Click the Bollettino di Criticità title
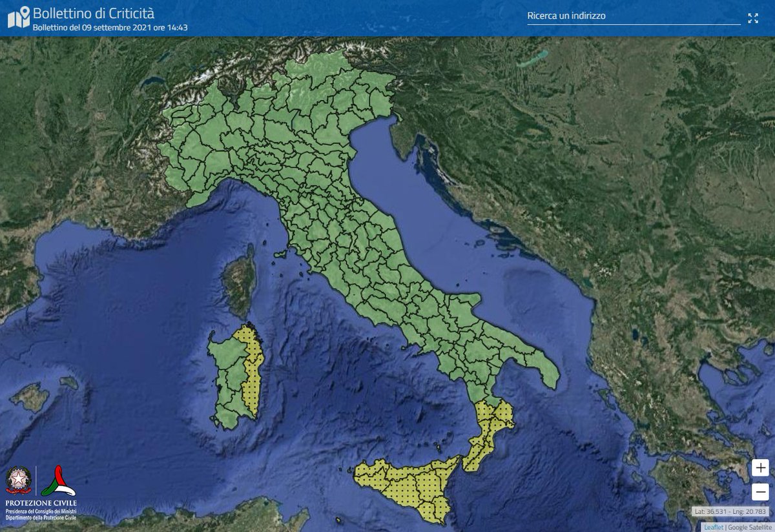The image size is (775, 532). point(94,13)
